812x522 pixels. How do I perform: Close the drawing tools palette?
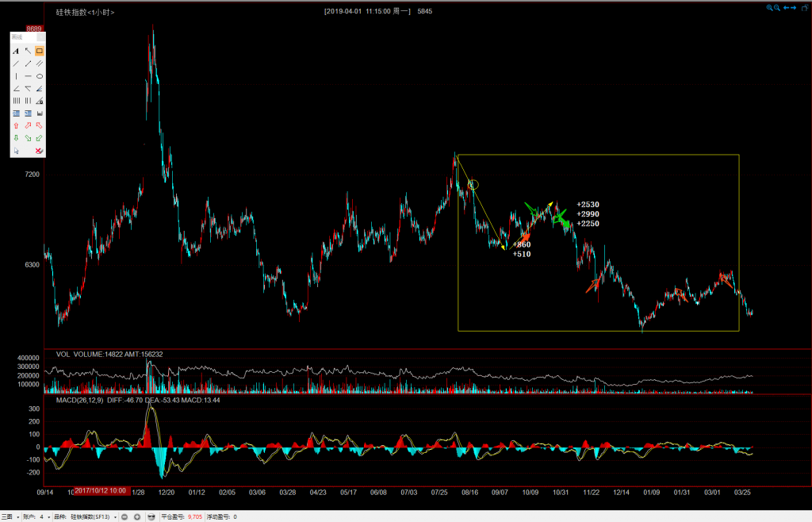coord(42,36)
